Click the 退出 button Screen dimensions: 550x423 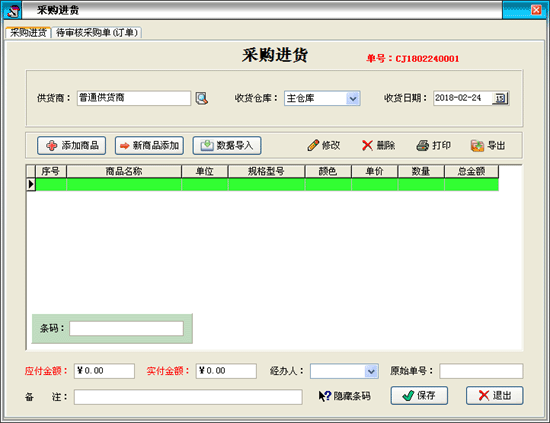click(x=495, y=396)
